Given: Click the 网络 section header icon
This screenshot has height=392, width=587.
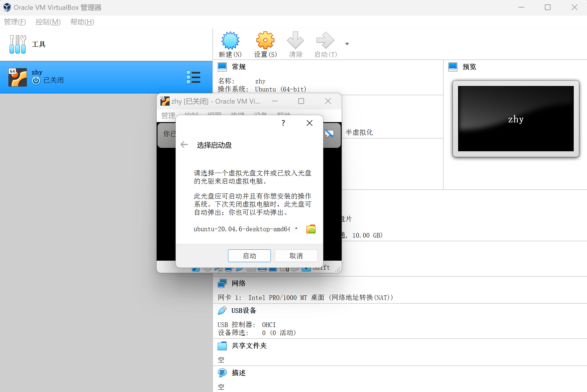Looking at the screenshot, I should (222, 283).
